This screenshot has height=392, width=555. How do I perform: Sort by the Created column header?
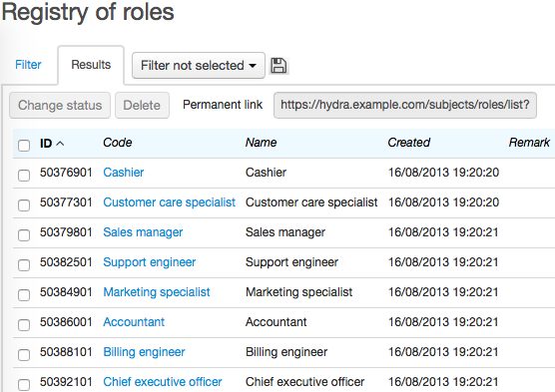409,143
